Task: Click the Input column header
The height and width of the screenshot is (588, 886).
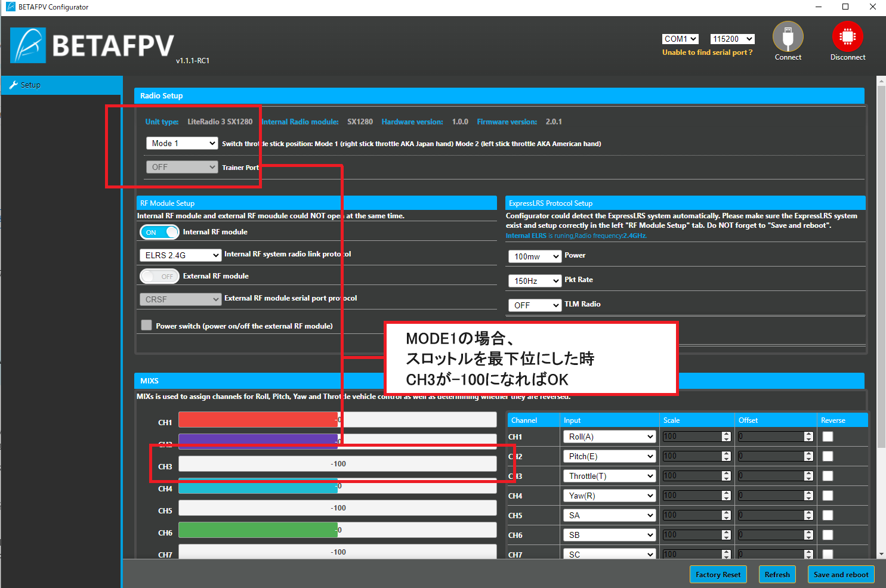Action: (572, 420)
